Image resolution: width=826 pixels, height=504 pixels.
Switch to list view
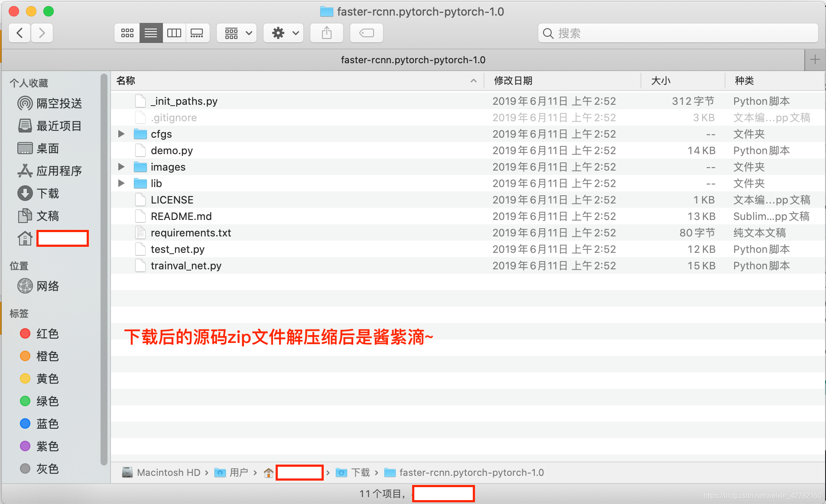pos(151,33)
